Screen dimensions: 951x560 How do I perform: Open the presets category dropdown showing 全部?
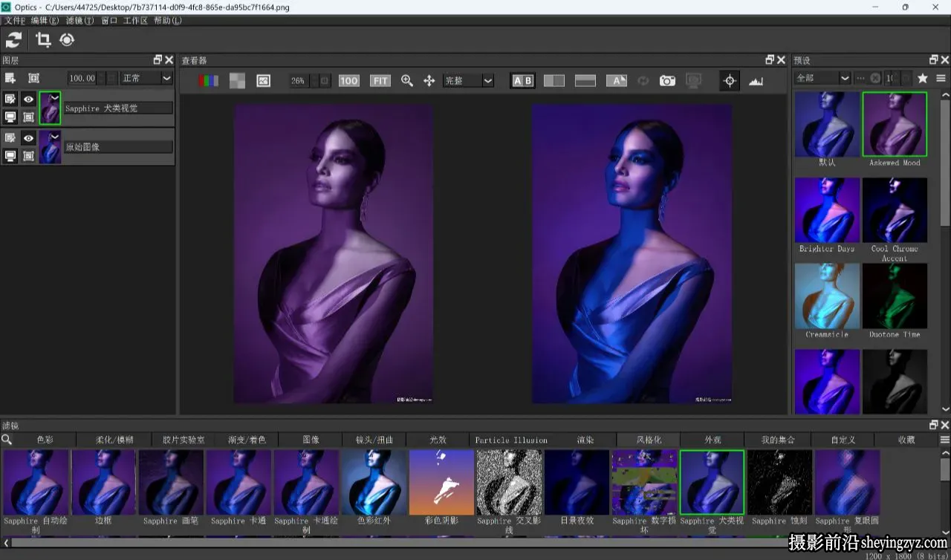[822, 78]
